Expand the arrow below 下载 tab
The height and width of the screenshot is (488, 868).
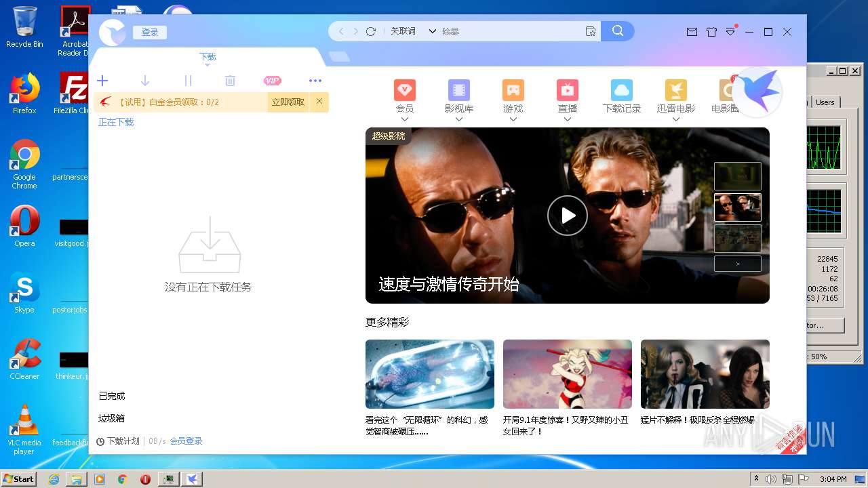point(208,65)
